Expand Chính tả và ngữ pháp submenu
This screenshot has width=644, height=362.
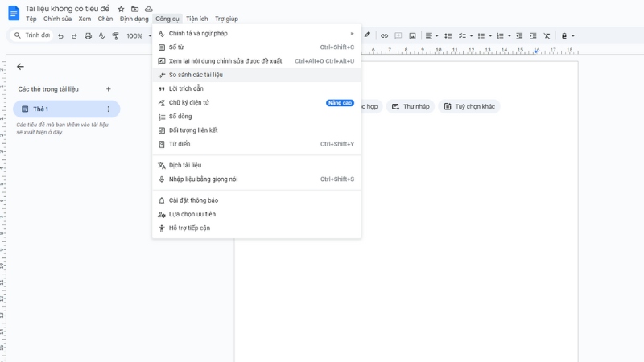pyautogui.click(x=257, y=33)
